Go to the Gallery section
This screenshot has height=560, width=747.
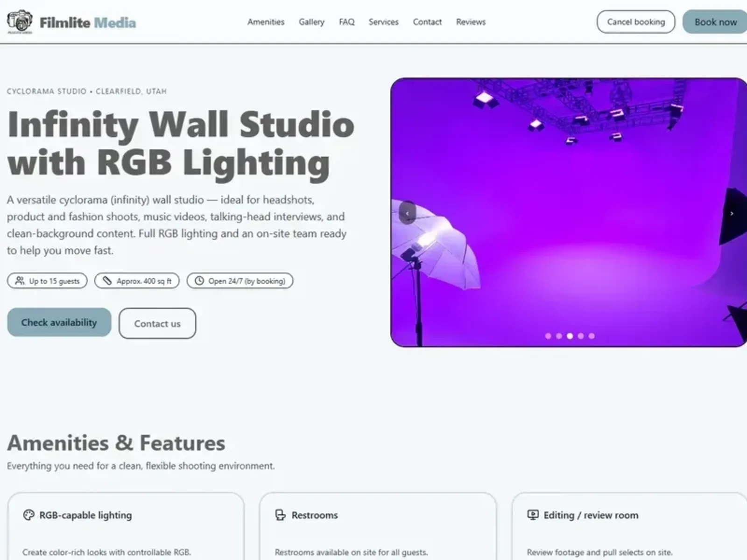(311, 22)
